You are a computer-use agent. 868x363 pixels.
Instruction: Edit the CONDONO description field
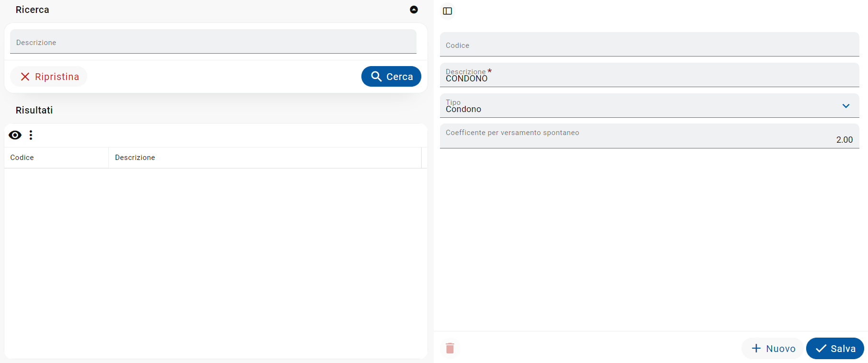click(x=649, y=75)
